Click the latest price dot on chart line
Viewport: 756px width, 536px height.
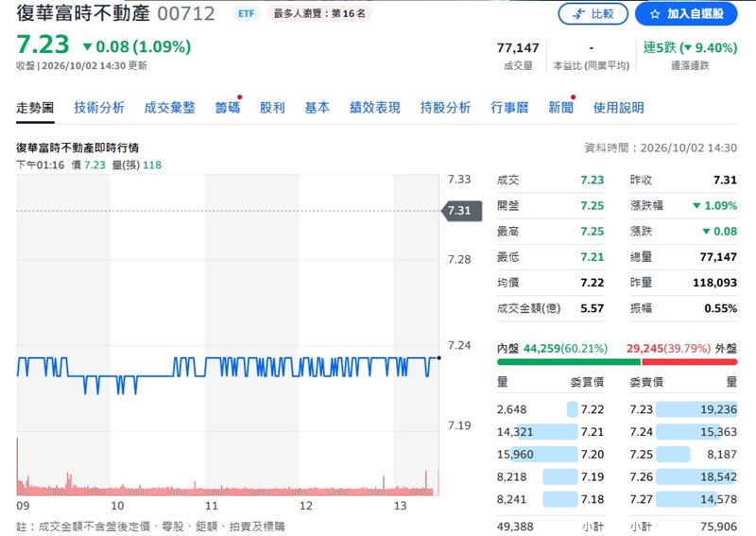click(x=438, y=358)
